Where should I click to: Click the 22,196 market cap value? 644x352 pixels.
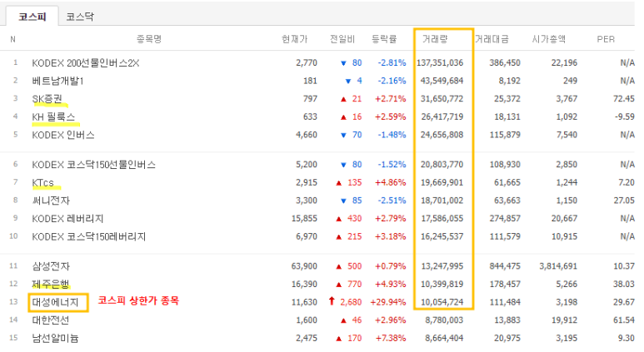[x=564, y=62]
